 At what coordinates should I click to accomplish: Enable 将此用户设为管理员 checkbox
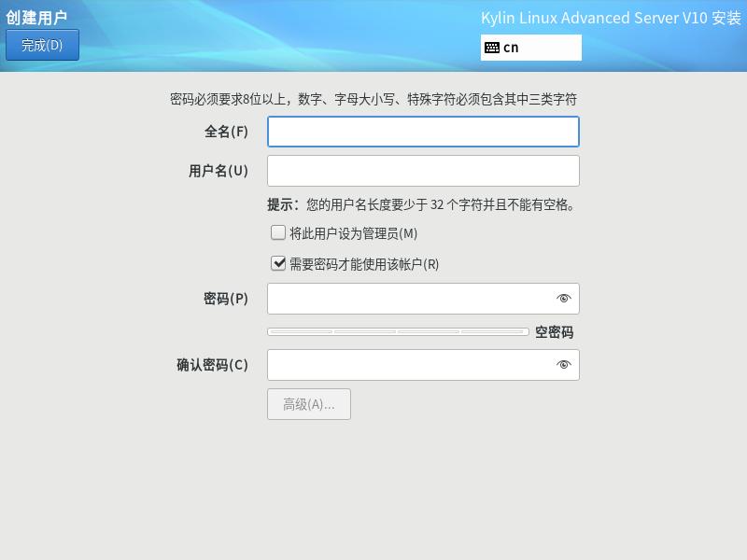(277, 231)
